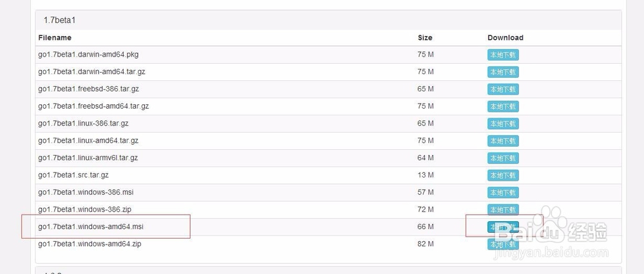The width and height of the screenshot is (644, 274).
Task: Download windows-amd64.zip using 本地下载
Action: tap(503, 244)
